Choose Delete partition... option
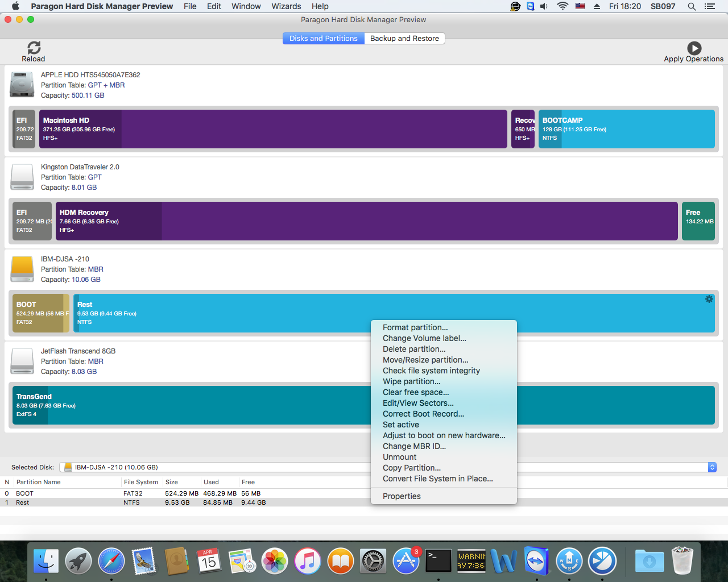Screen dimensions: 728x582 click(444, 349)
